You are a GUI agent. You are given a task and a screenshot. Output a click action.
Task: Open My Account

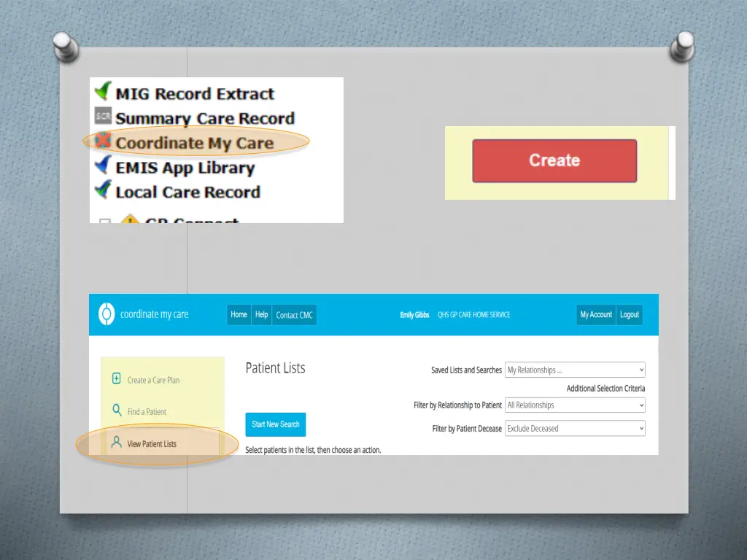coord(596,315)
